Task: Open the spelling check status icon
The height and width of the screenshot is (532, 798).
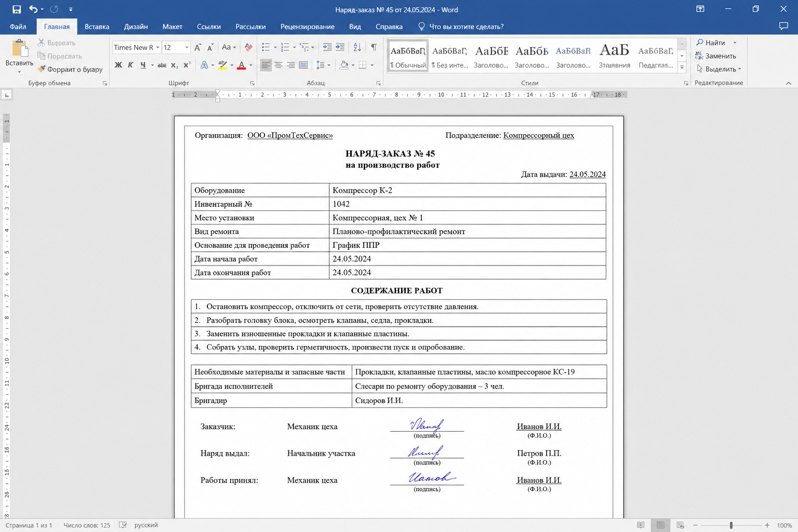Action: [x=123, y=525]
